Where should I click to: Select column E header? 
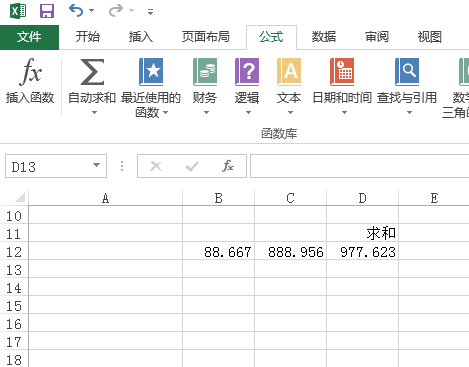[434, 198]
